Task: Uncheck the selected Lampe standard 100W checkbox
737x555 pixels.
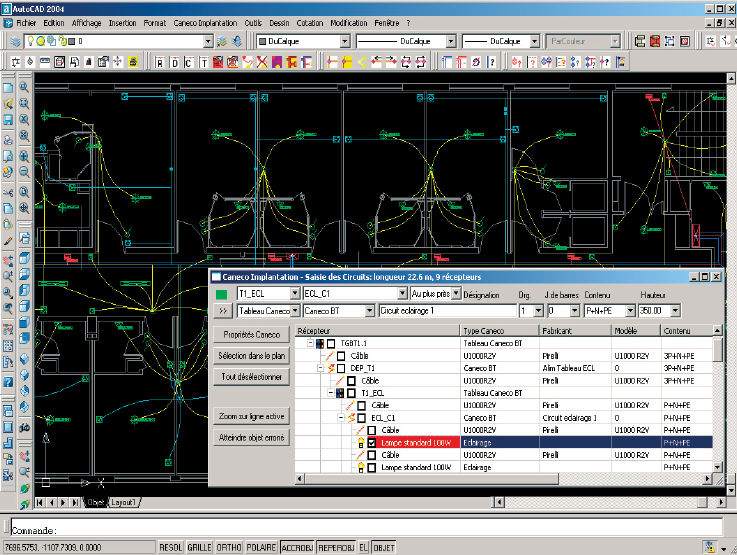Action: click(371, 443)
